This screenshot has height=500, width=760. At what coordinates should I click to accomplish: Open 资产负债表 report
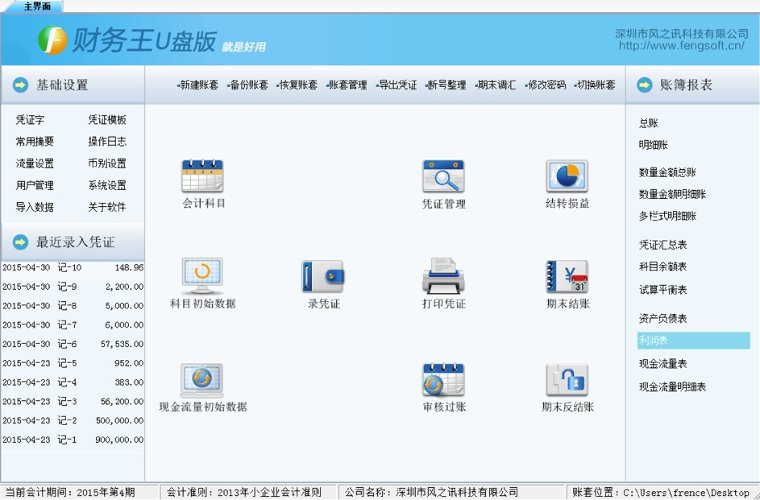pyautogui.click(x=663, y=318)
